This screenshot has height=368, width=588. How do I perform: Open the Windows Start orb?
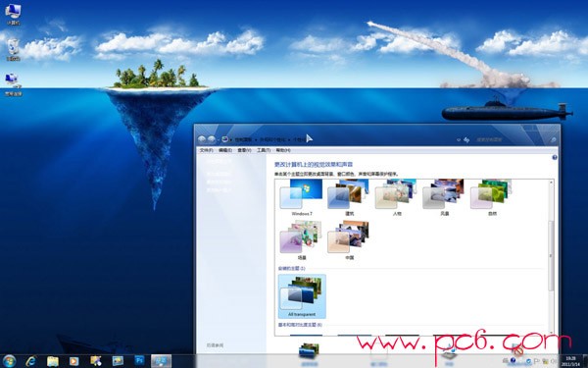pos(9,361)
